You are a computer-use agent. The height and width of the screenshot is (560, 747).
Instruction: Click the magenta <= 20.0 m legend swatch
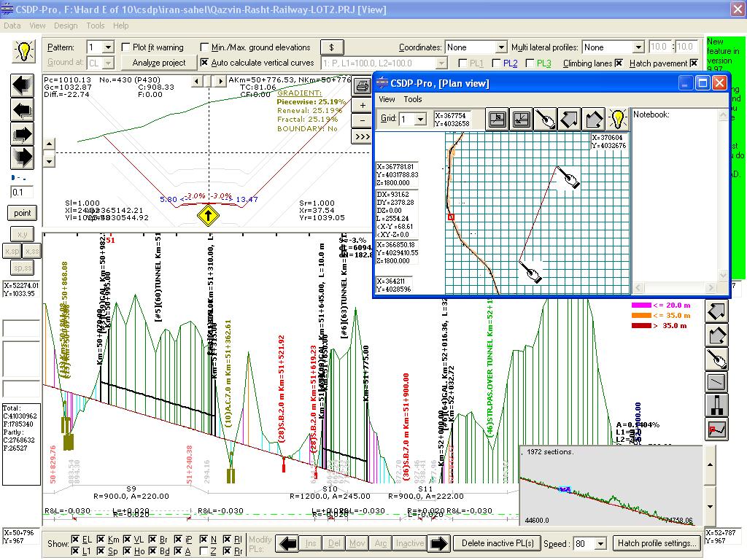point(641,306)
